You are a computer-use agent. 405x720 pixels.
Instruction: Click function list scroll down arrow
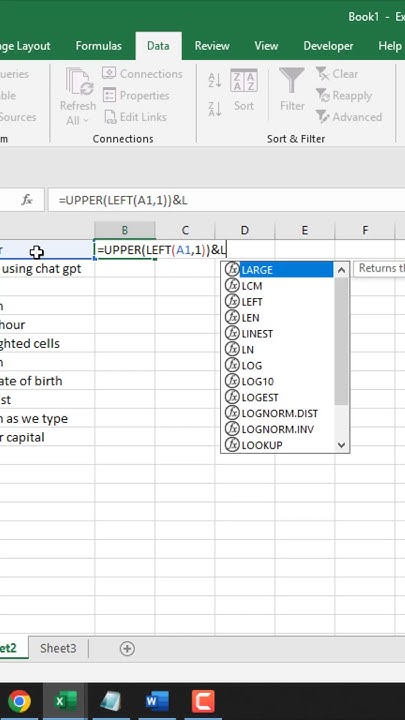341,444
